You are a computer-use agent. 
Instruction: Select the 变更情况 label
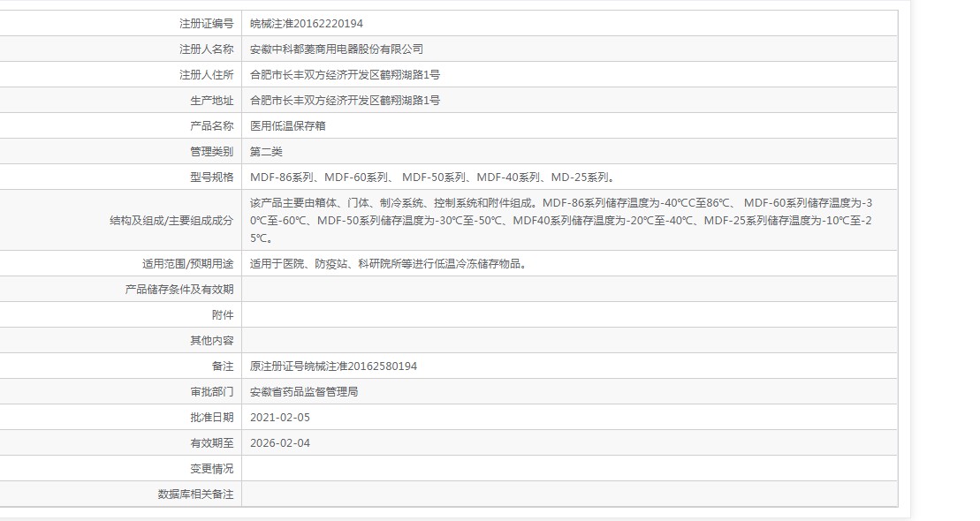(212, 469)
